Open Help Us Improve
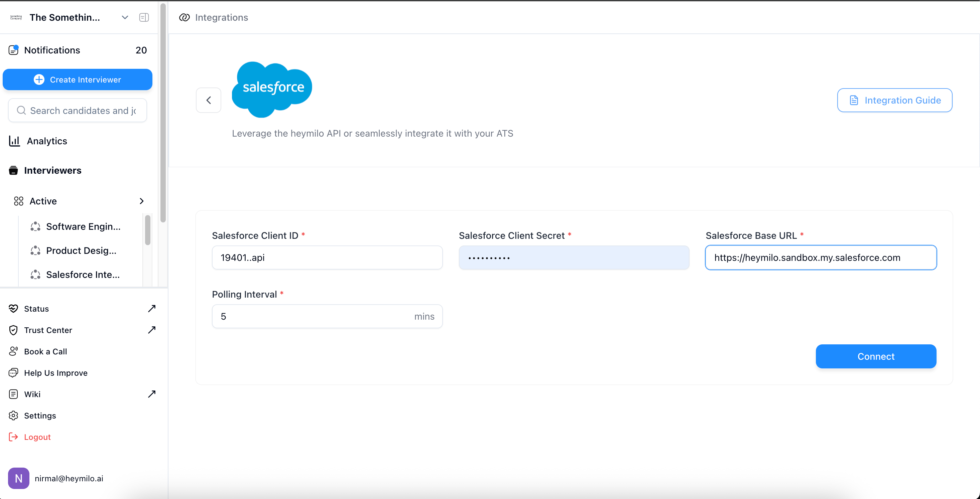 click(56, 373)
